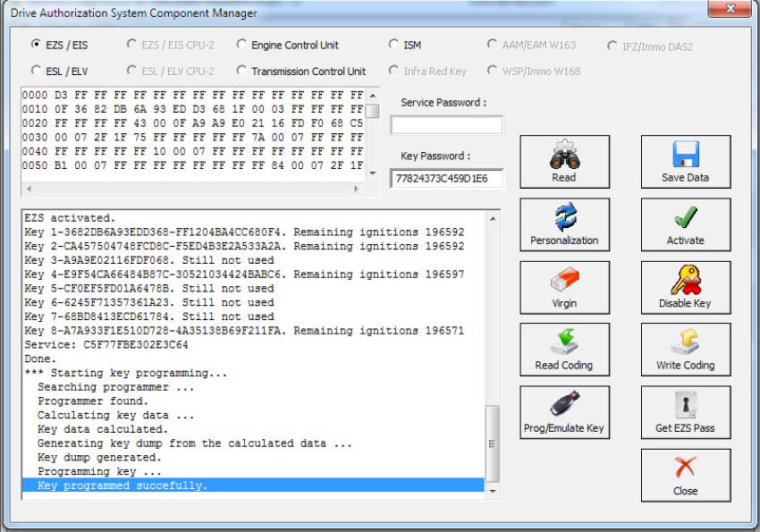
Task: Choose the Engine Control Unit option
Action: [242, 45]
